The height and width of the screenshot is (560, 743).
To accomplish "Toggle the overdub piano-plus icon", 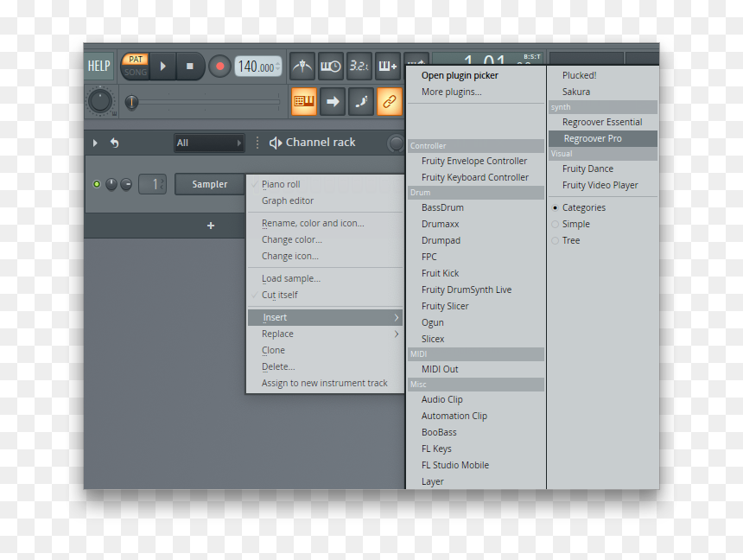I will 388,66.
